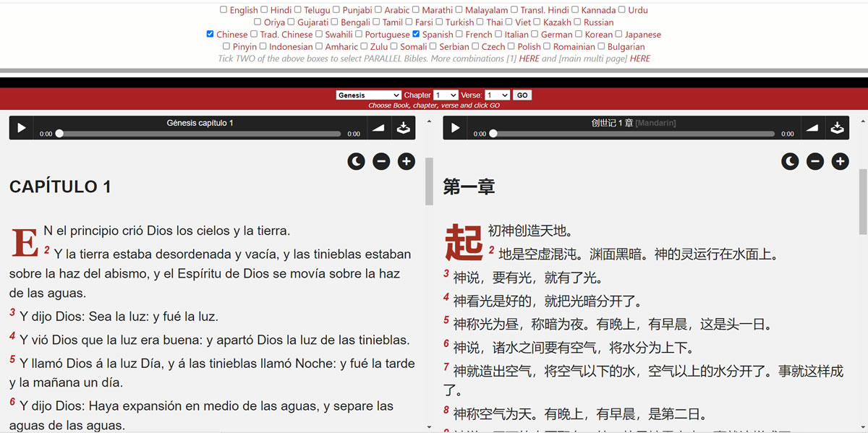Select the Pinyin checkbox
This screenshot has width=868, height=433.
[226, 46]
